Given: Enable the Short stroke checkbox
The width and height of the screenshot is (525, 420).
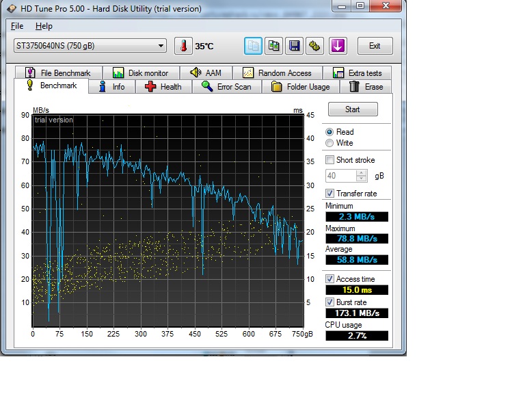Looking at the screenshot, I should coord(330,159).
